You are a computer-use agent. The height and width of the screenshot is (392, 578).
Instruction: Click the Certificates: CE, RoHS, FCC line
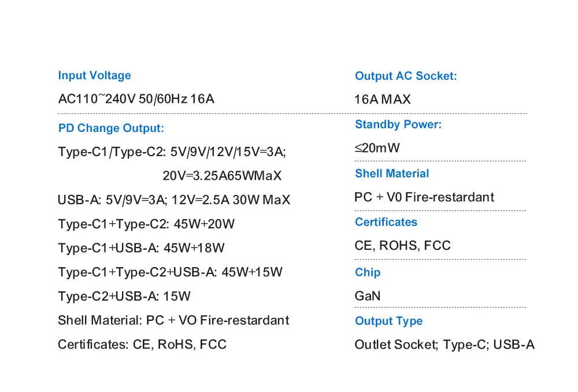click(142, 345)
